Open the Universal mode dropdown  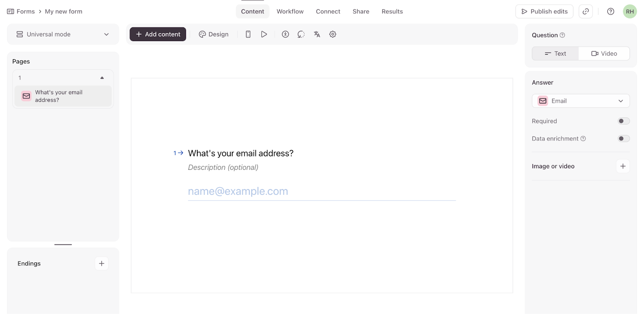pos(63,34)
